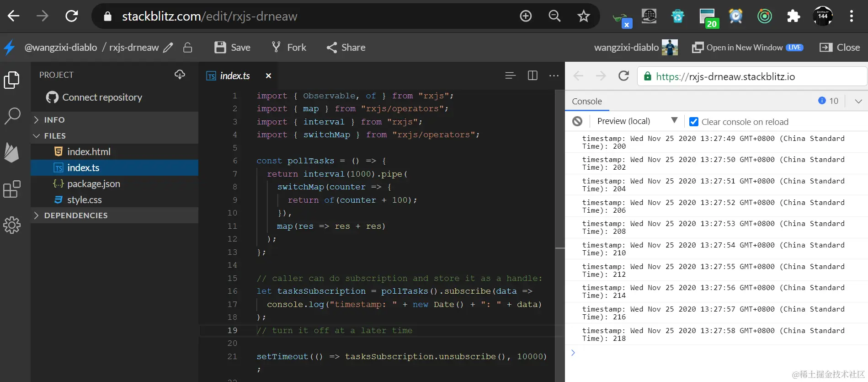Collapse the FILES section

(114, 136)
